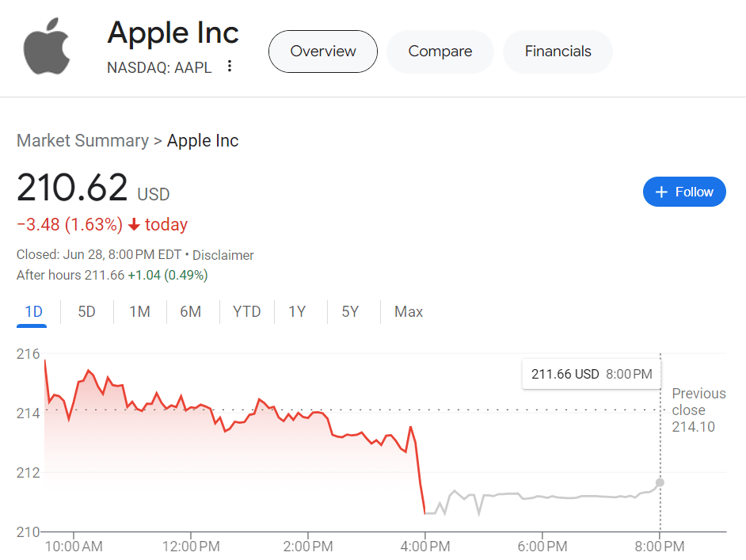
Task: Open the three-dot more options menu
Action: tap(230, 67)
